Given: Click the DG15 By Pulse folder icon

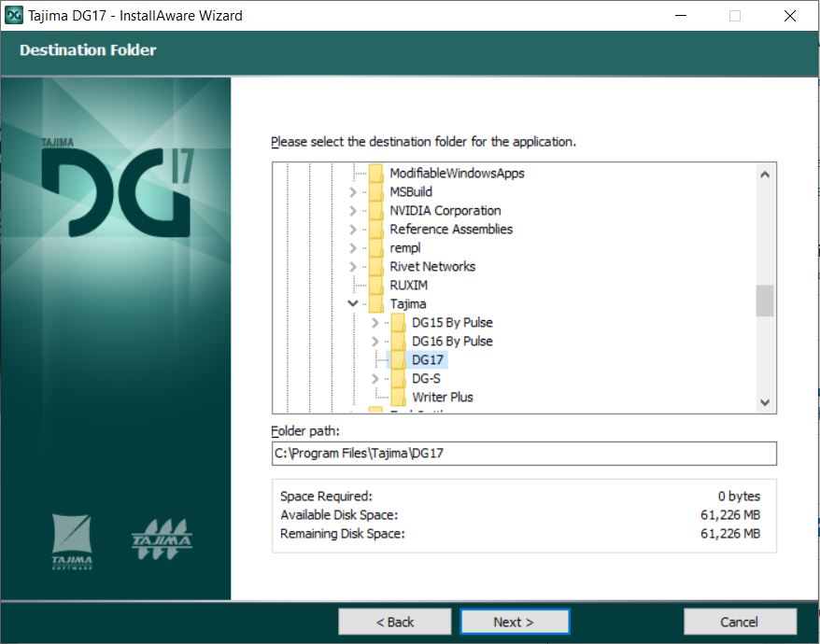Looking at the screenshot, I should click(x=398, y=323).
